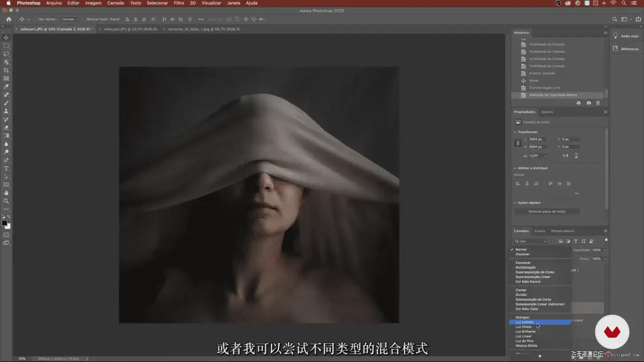Screen dimensions: 644x362
Task: Select the Brush tool
Action: click(x=6, y=102)
